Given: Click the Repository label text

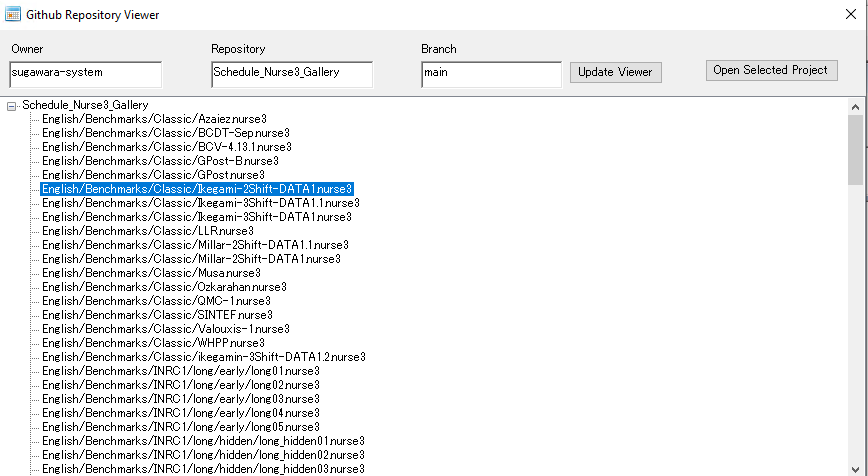Looking at the screenshot, I should pyautogui.click(x=238, y=49).
